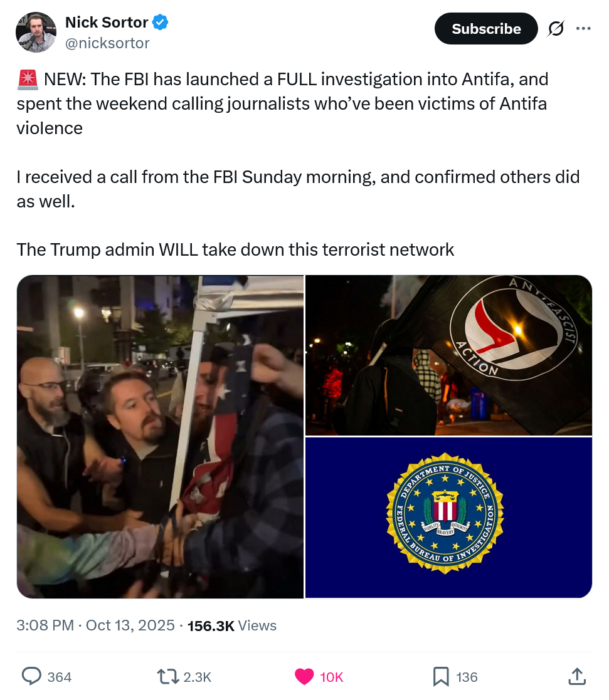Open the 3:08 PM Oct 13, 2025 timestamp
The width and height of the screenshot is (609, 700).
[x=95, y=625]
